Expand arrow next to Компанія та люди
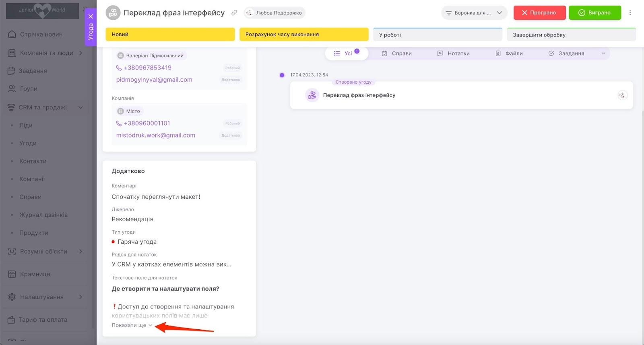The width and height of the screenshot is (644, 345). click(80, 53)
